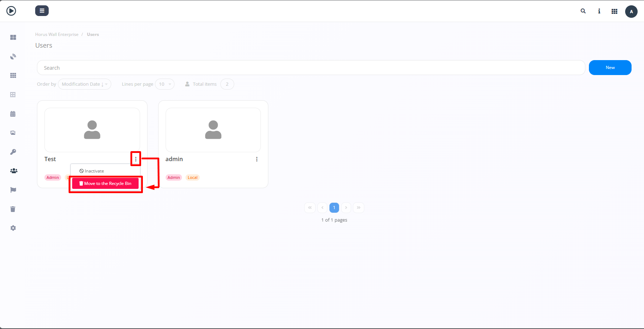This screenshot has width=644, height=329.
Task: Toggle the hamburger menu button at top left
Action: coord(42,11)
